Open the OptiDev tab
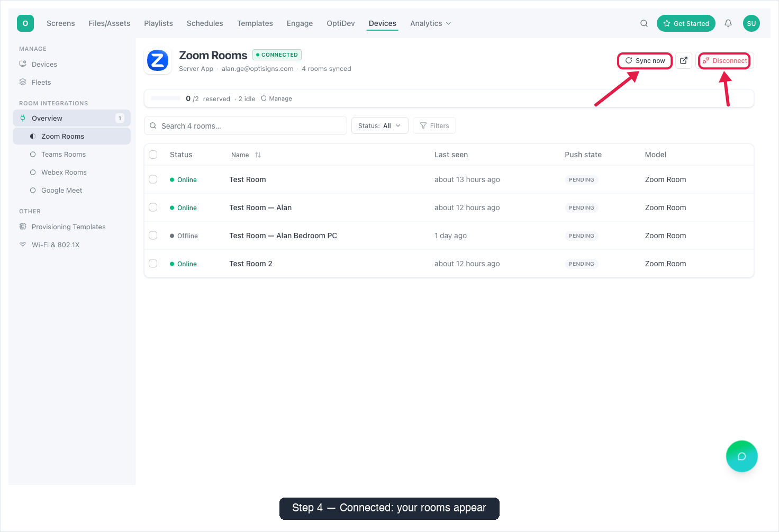779x532 pixels. pyautogui.click(x=341, y=23)
